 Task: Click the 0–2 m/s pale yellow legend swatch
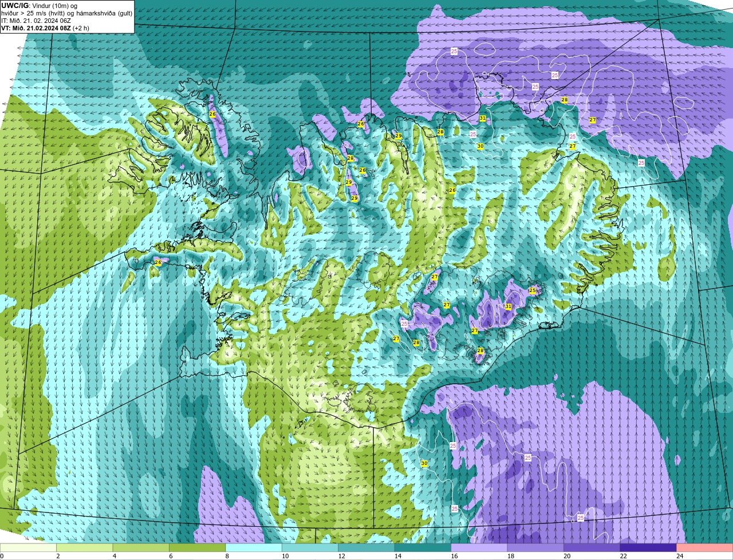(29, 547)
